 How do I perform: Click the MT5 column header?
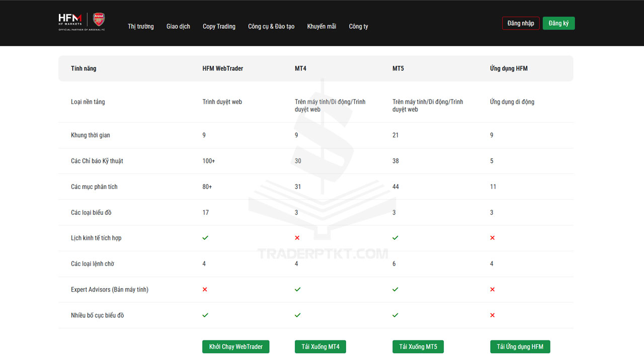[398, 68]
